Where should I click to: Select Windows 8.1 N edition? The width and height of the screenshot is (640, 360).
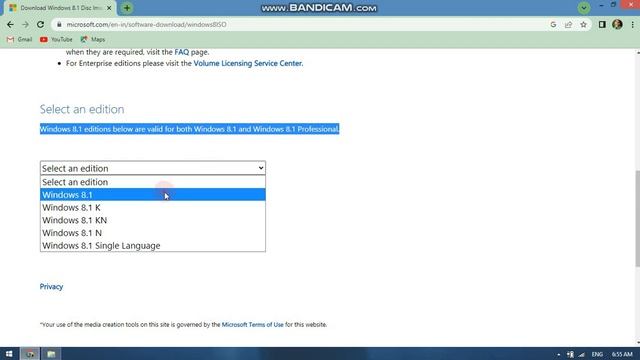coord(153,233)
